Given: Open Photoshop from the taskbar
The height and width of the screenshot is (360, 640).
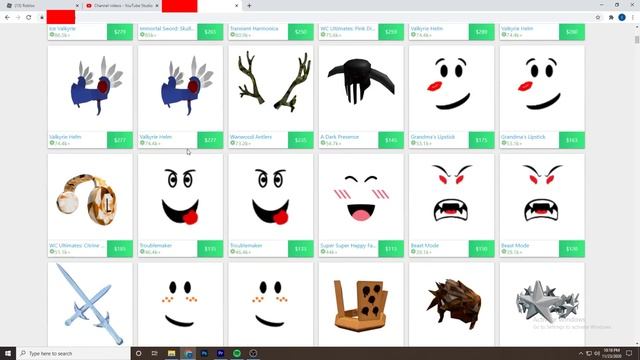Looking at the screenshot, I should point(204,353).
